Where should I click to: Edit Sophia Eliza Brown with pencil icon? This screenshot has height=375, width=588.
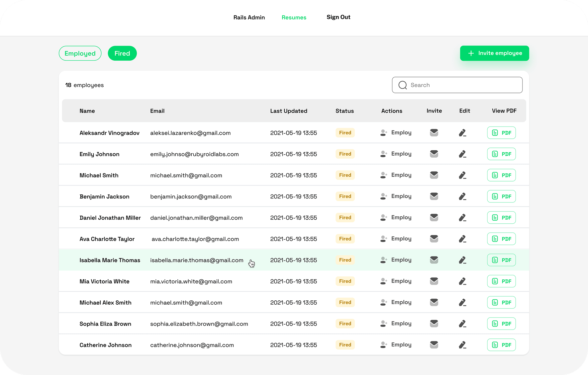pos(462,324)
